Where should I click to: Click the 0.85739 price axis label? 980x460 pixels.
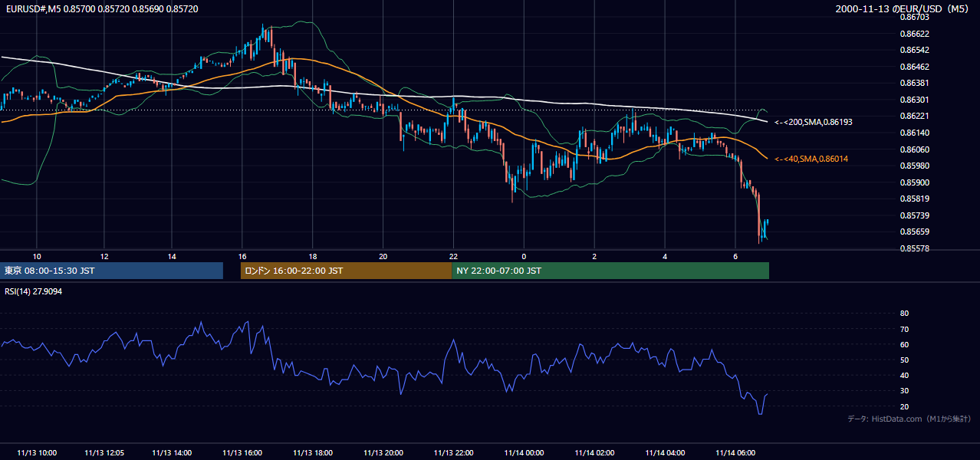point(914,215)
